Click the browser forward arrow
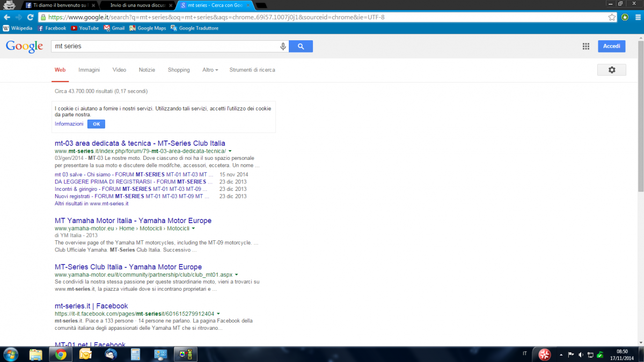 click(x=19, y=17)
